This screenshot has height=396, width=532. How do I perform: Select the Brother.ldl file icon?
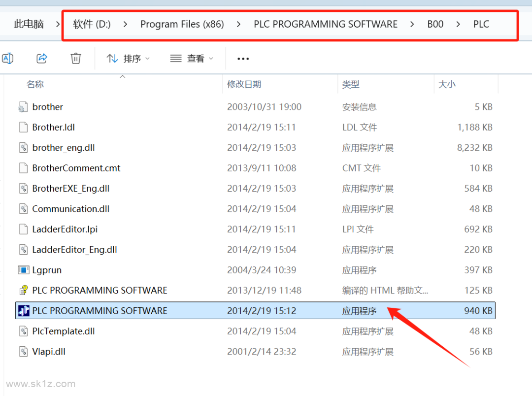(24, 127)
